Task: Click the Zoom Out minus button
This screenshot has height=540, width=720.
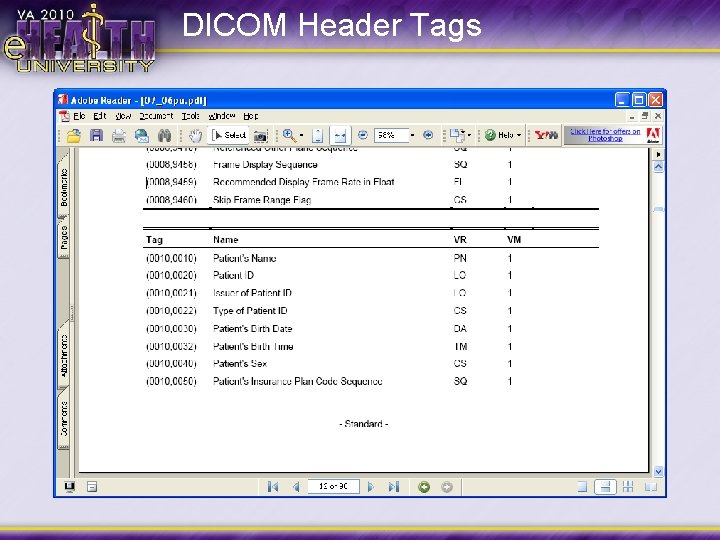Action: [x=363, y=135]
